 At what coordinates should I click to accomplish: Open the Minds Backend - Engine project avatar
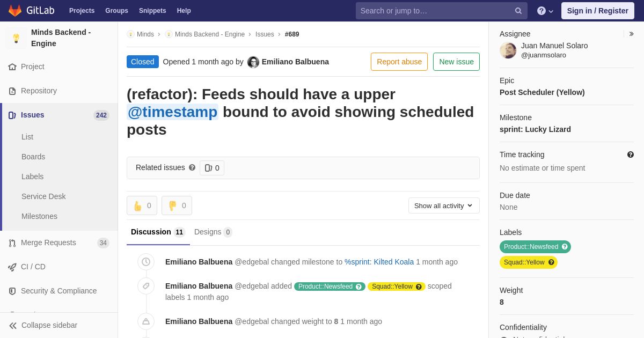(x=16, y=38)
